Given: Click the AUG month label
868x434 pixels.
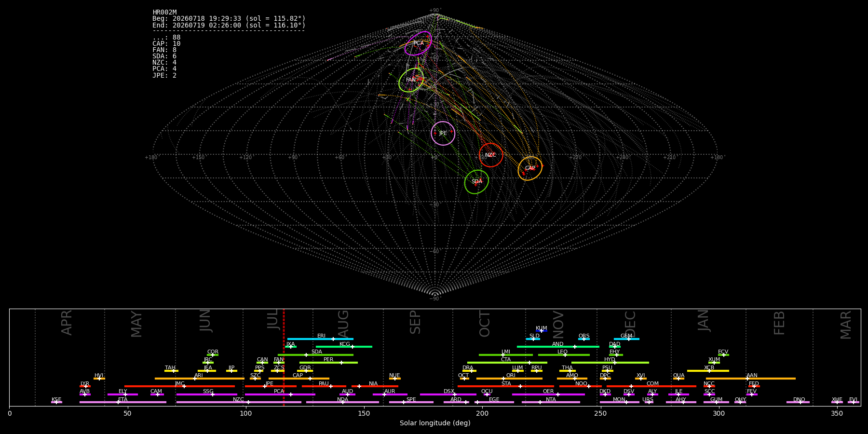Looking at the screenshot, I should click(x=343, y=324).
